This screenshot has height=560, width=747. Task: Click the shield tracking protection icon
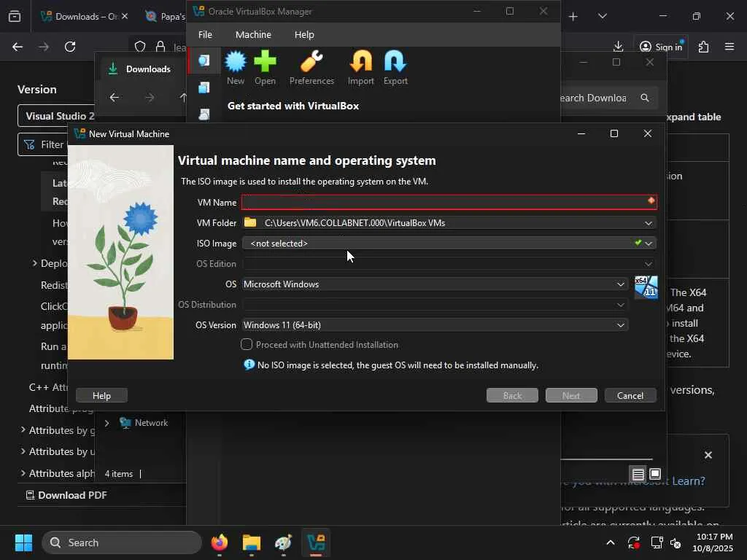(x=140, y=47)
